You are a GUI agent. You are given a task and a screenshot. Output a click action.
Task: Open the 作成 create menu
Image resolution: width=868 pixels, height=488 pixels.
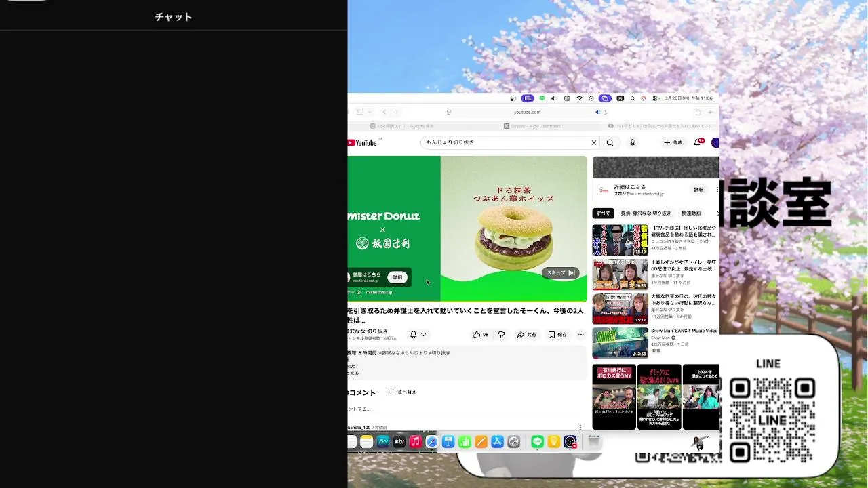point(673,142)
